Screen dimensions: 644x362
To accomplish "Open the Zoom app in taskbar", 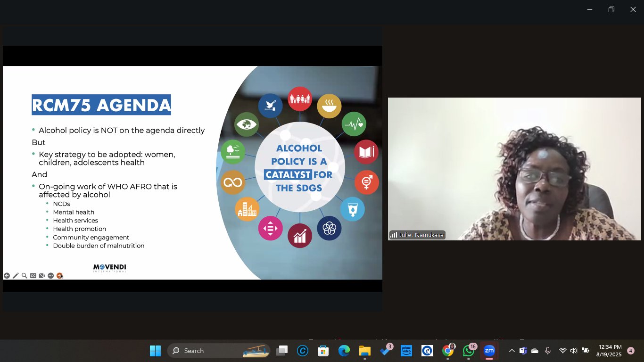I will tap(489, 351).
